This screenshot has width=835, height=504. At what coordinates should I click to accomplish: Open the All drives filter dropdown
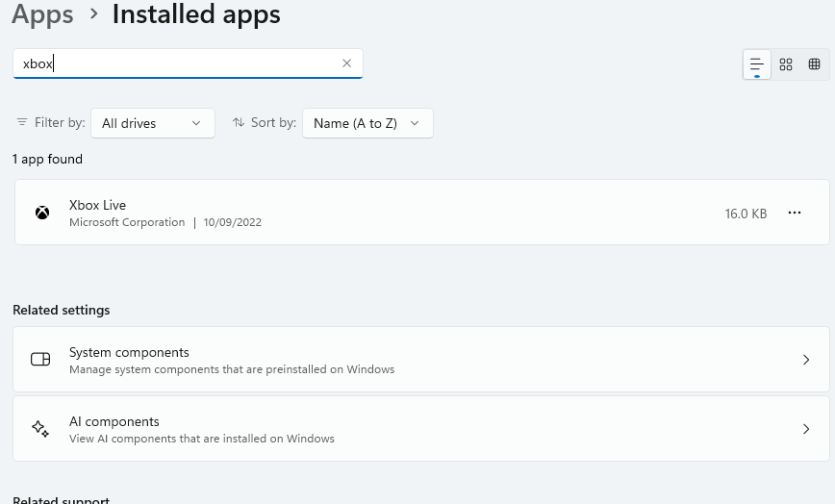point(153,123)
